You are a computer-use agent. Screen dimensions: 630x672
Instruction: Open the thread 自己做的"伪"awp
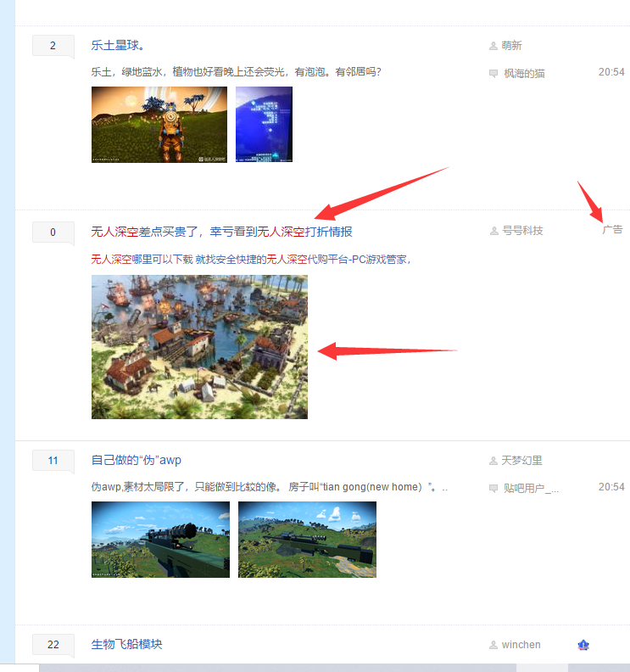pos(137,460)
